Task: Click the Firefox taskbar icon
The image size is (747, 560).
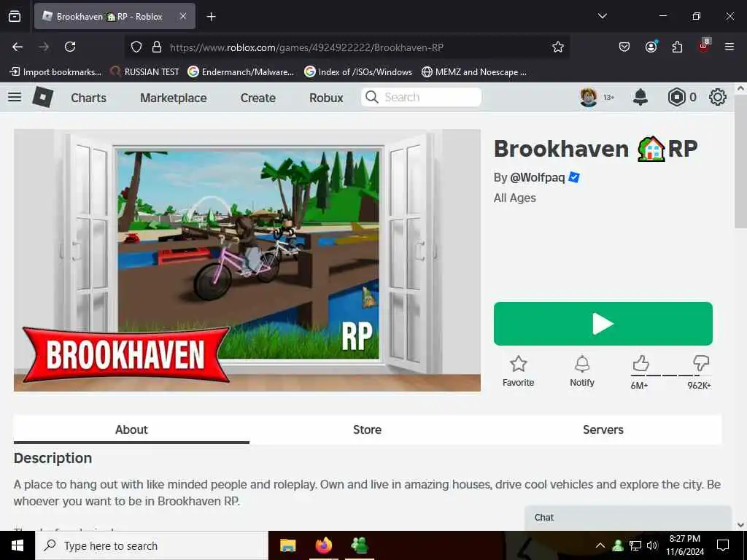Action: pos(324,545)
